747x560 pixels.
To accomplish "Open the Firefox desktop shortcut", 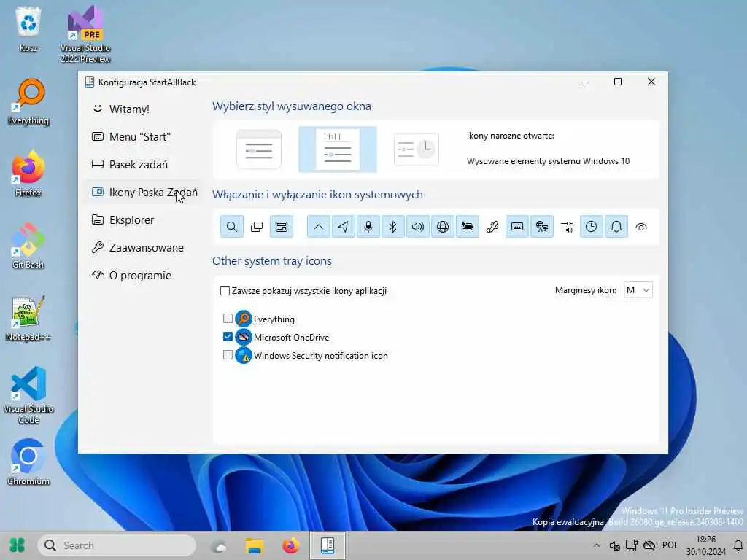I will (28, 174).
